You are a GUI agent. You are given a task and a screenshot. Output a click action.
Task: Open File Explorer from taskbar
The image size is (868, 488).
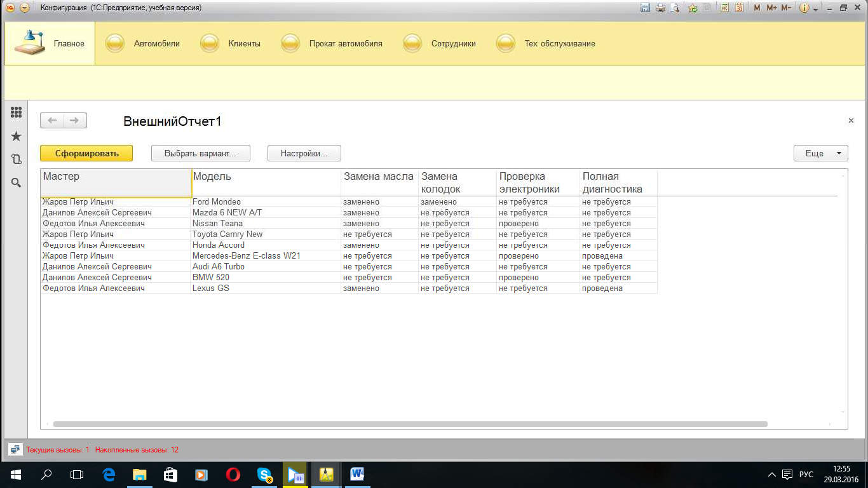[x=140, y=475]
